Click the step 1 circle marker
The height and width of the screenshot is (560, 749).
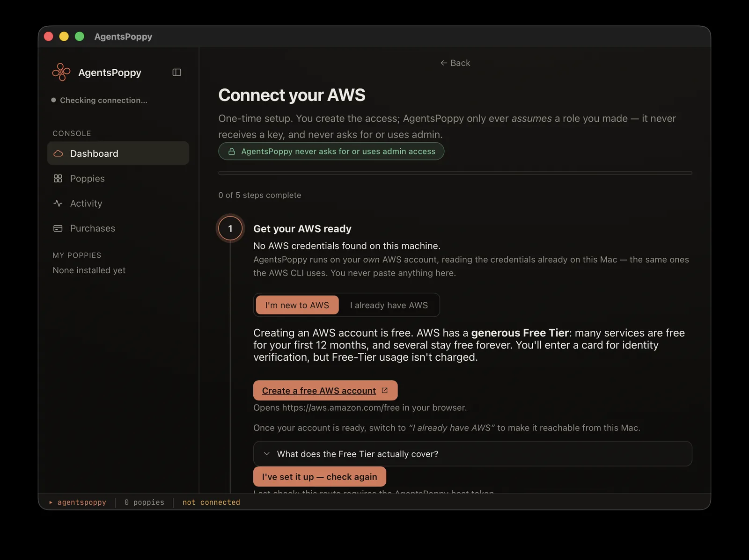pos(230,228)
